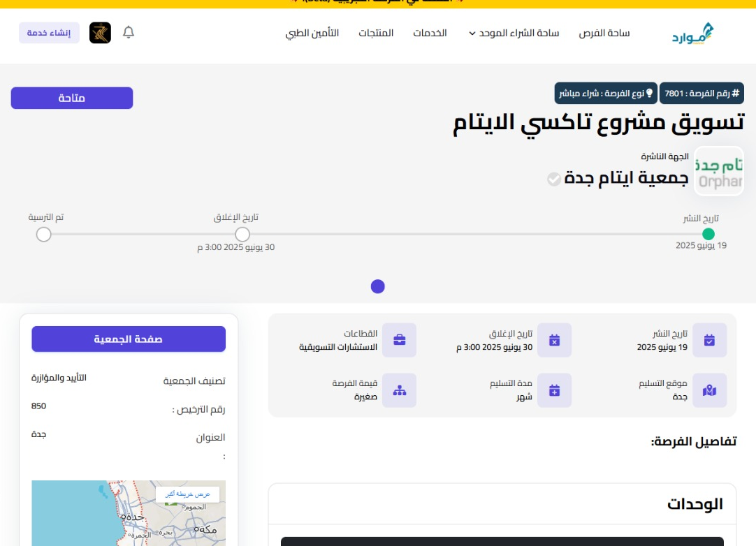
Task: Click the تفاصيل الفرصة heading
Action: point(693,441)
